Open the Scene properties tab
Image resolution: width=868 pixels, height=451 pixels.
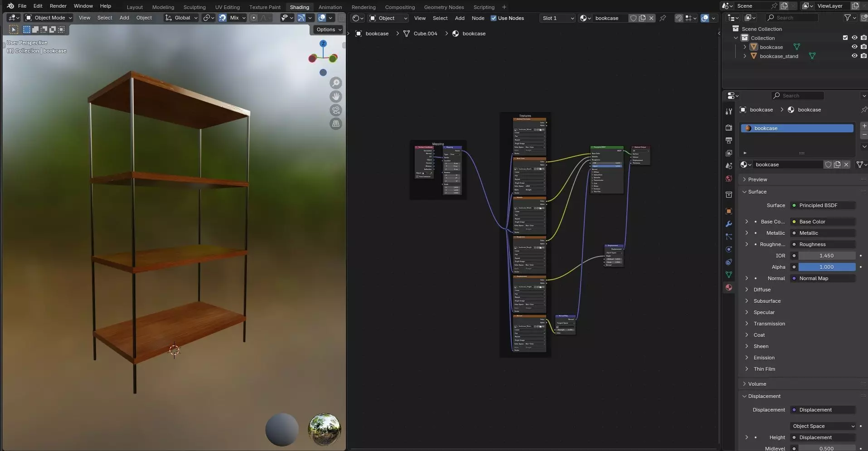(x=729, y=166)
